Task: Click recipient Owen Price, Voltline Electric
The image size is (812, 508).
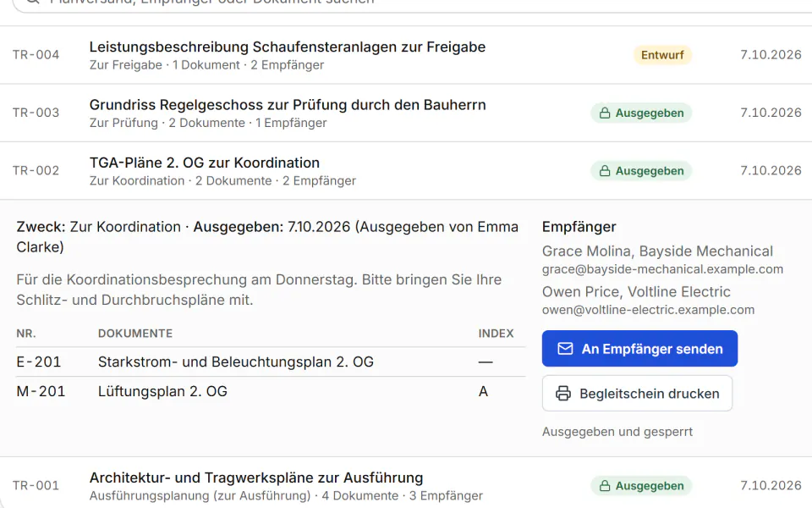Action: tap(636, 292)
